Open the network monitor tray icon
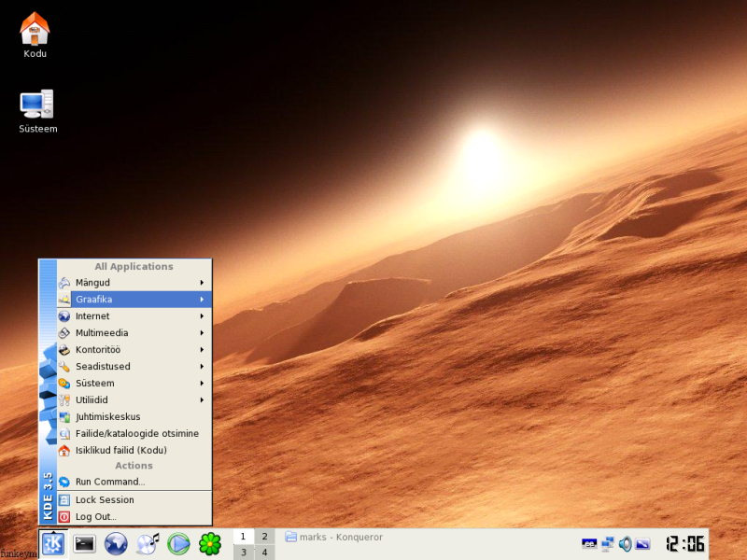 click(x=608, y=544)
